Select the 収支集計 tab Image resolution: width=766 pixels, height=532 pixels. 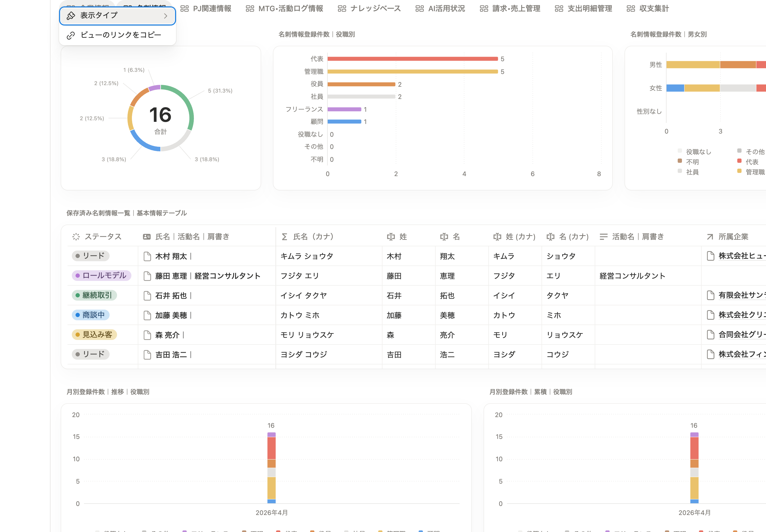click(x=648, y=9)
